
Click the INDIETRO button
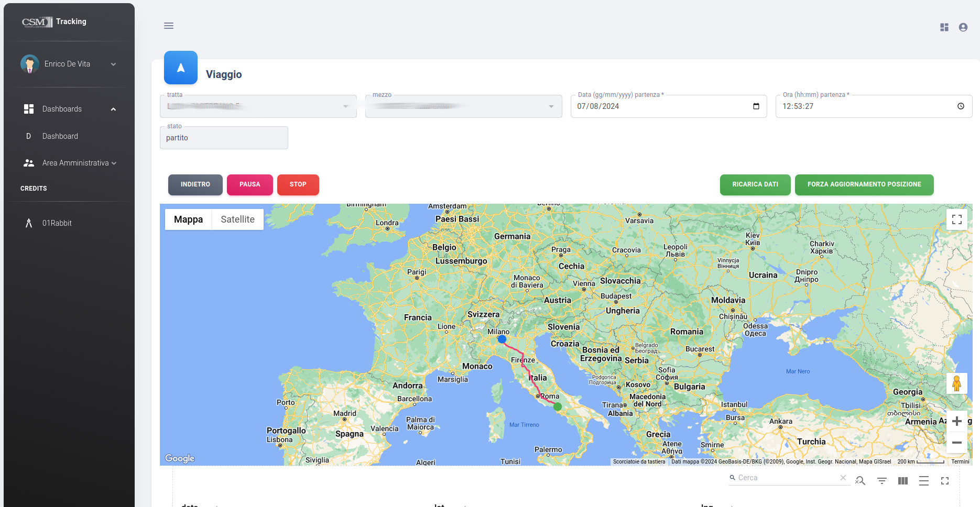pos(195,184)
